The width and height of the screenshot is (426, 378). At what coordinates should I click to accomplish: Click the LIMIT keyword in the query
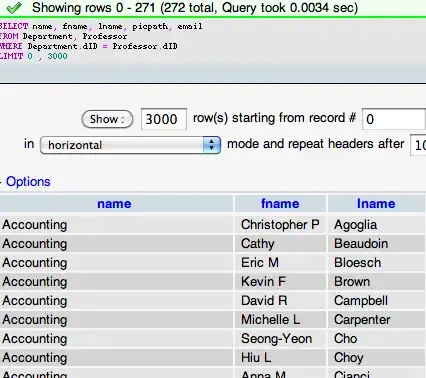[x=12, y=56]
